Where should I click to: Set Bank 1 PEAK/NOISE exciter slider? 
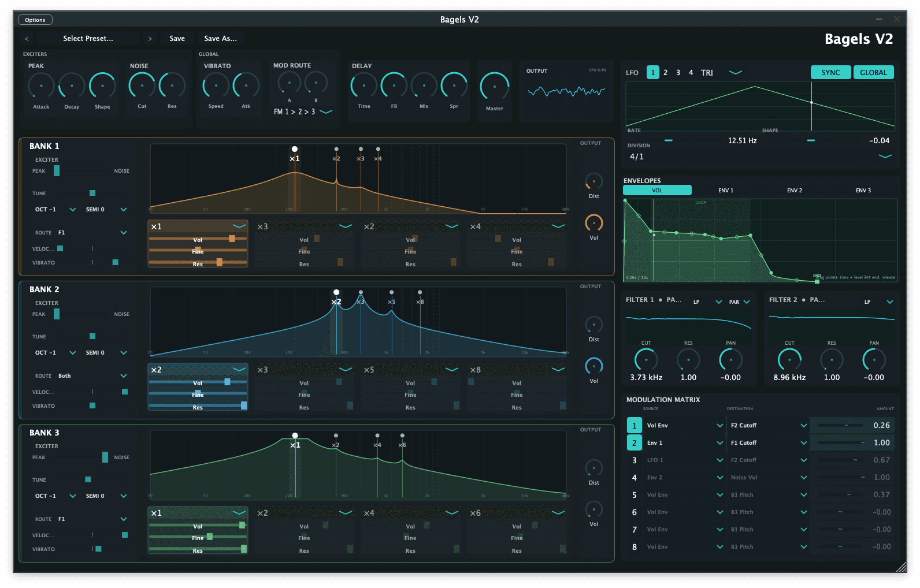tap(80, 171)
